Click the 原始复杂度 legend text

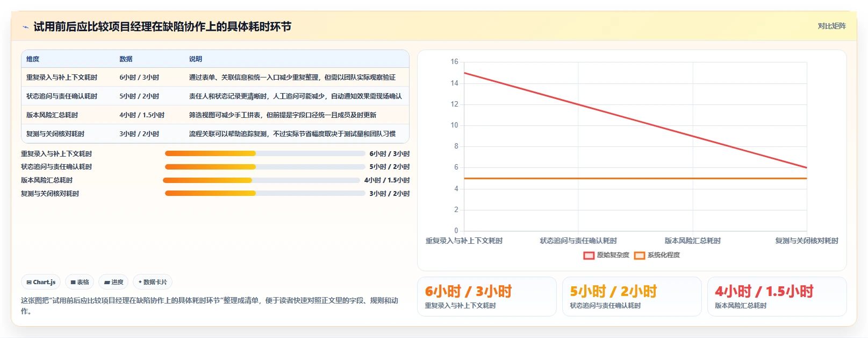(x=613, y=255)
